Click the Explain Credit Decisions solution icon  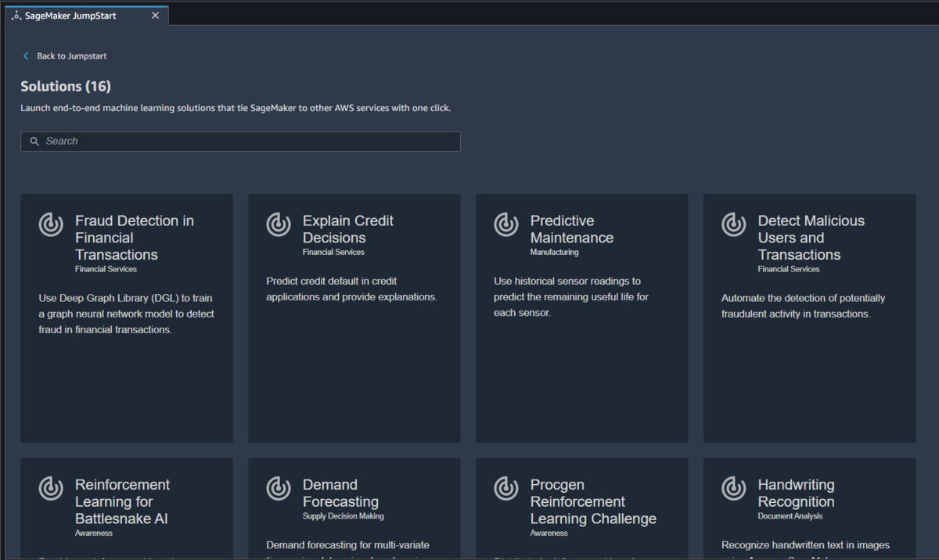(x=279, y=224)
